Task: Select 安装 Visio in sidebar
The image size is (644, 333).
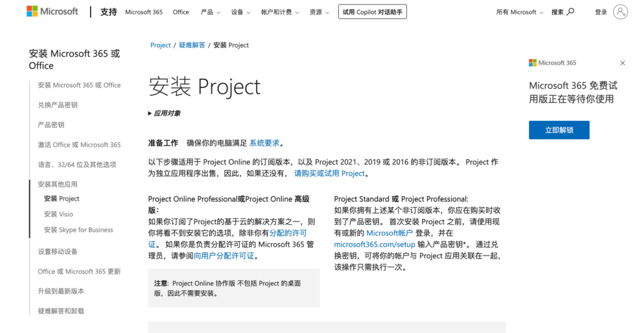Action: pyautogui.click(x=58, y=214)
